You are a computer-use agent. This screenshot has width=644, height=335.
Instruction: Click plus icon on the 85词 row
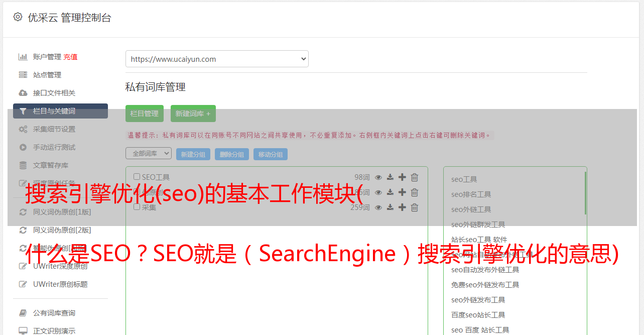pos(402,192)
